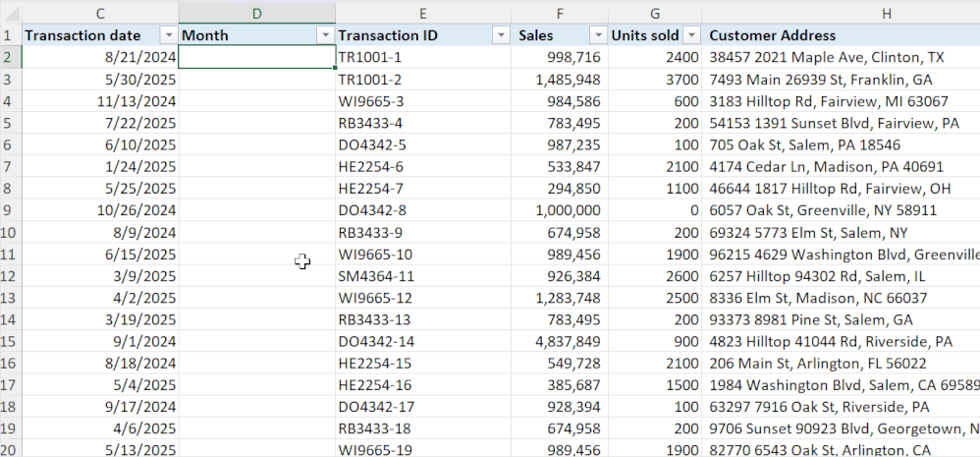Select the cell with date 10/26/2024
This screenshot has height=457, width=980.
pos(100,210)
